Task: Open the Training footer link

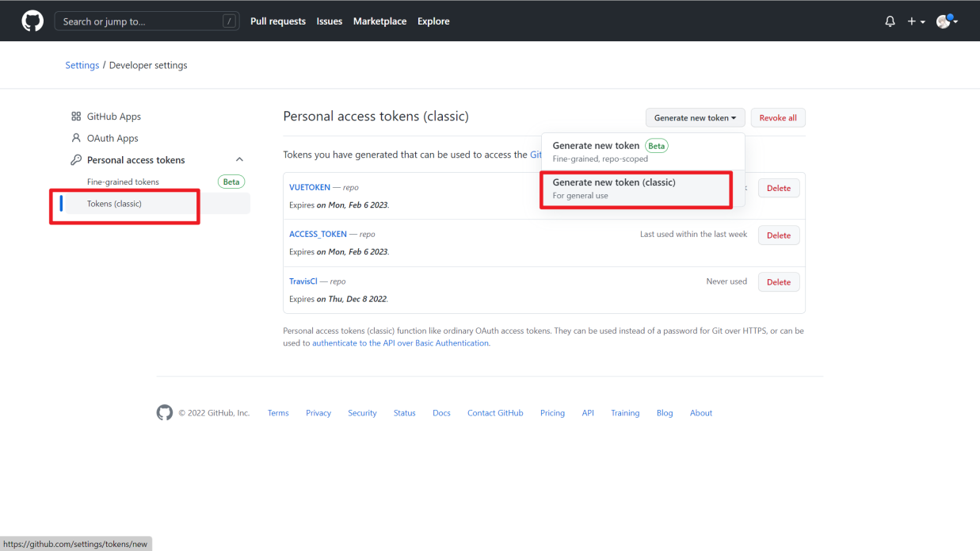Action: click(625, 413)
